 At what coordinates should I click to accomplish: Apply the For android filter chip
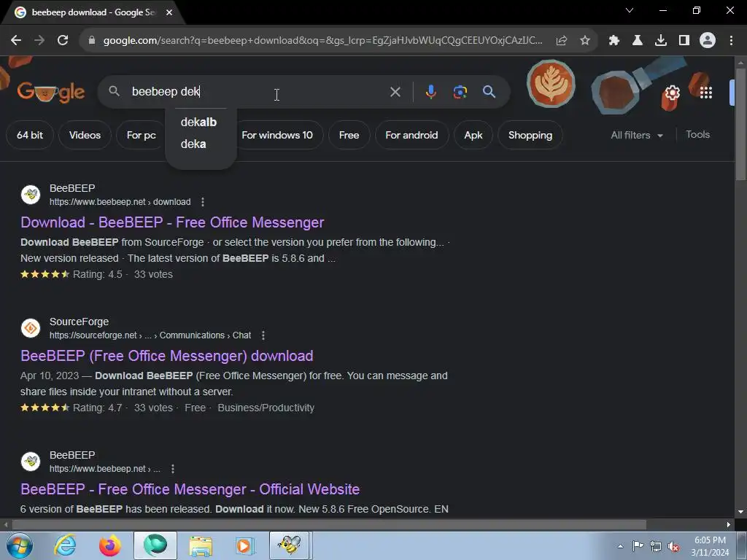click(x=411, y=135)
